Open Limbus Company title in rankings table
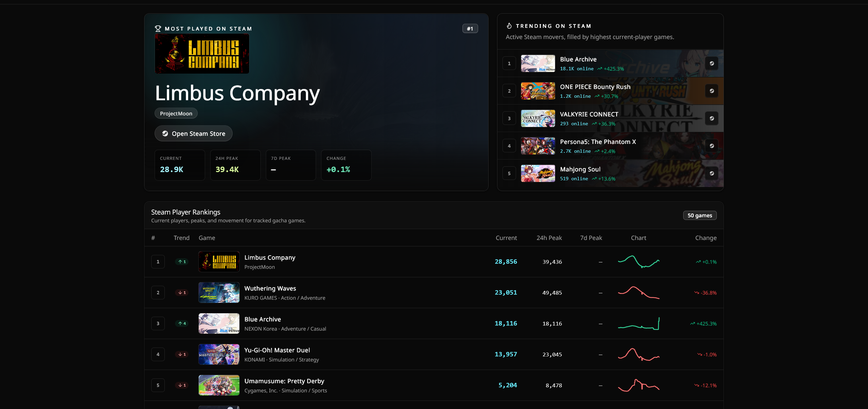The image size is (868, 409). point(270,258)
